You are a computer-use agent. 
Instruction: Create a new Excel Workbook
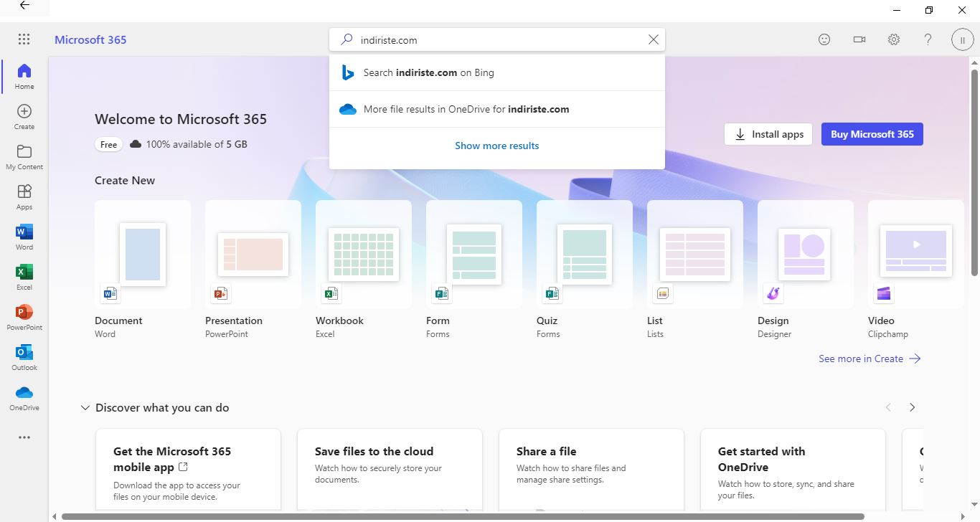pyautogui.click(x=364, y=269)
